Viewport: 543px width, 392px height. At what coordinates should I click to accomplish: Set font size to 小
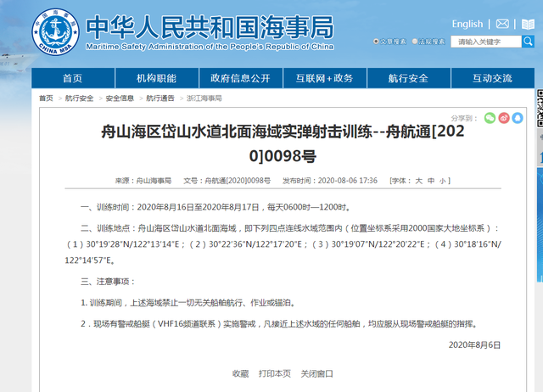[x=442, y=181]
